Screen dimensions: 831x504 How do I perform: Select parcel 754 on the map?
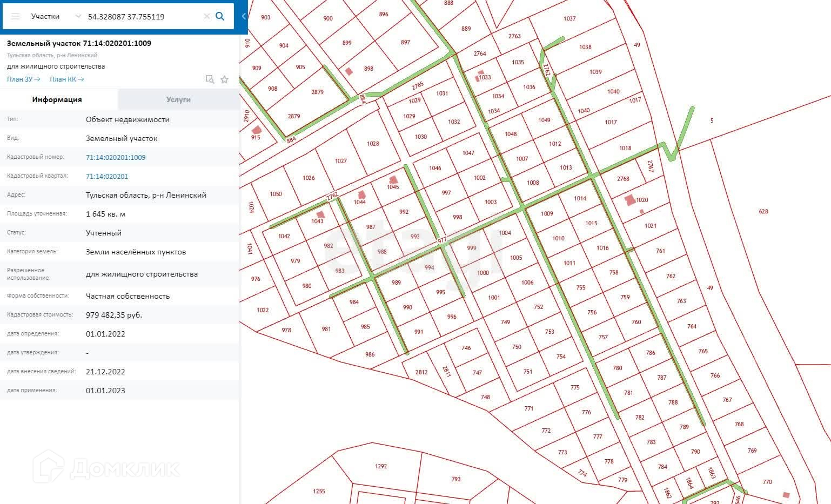[561, 357]
